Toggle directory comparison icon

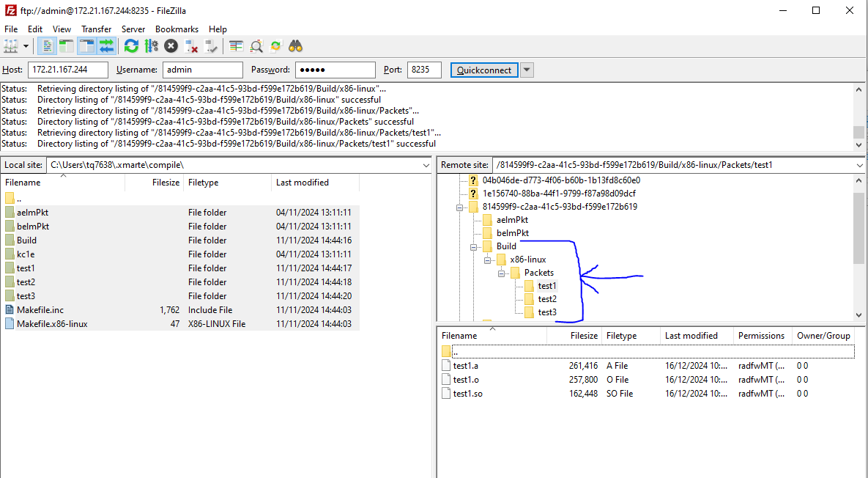pos(256,46)
